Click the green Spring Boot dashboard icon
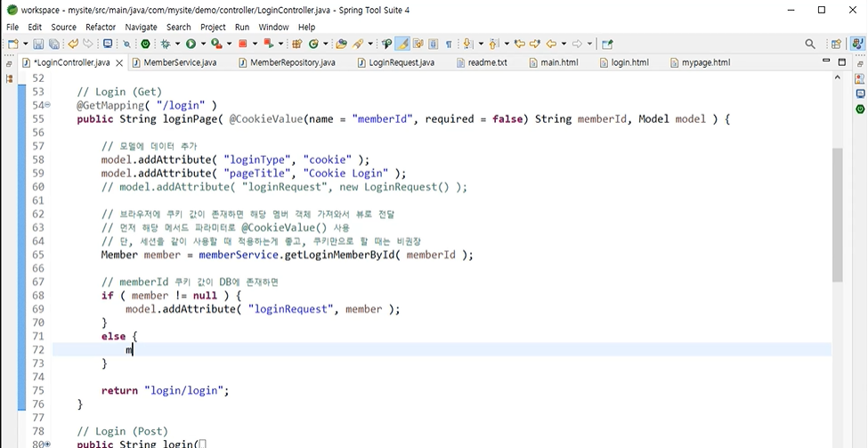Image resolution: width=868 pixels, height=448 pixels. [146, 44]
